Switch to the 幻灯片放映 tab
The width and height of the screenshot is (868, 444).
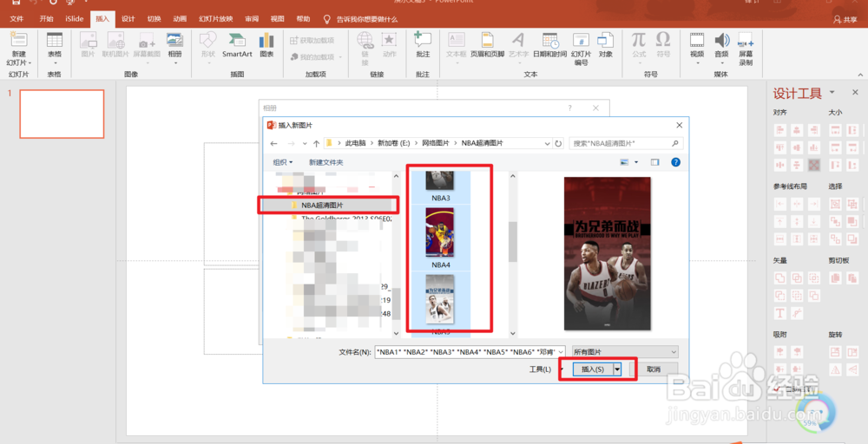point(216,19)
